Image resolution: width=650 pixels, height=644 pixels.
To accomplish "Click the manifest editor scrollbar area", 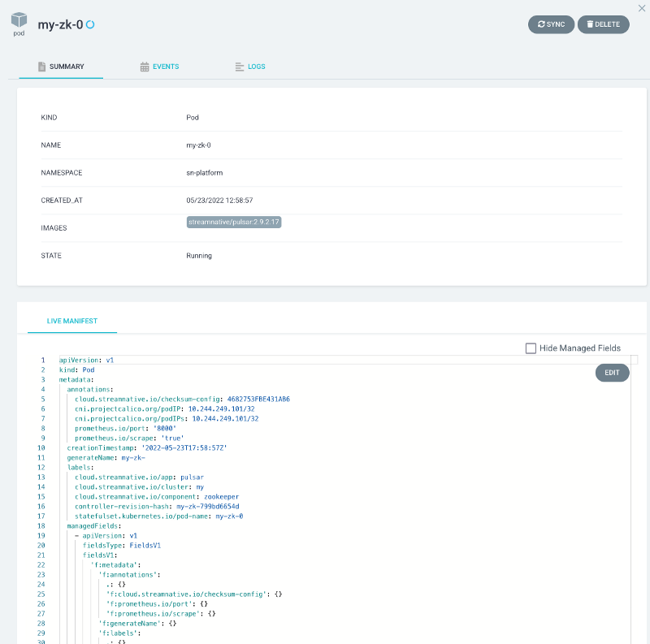I will coord(634,487).
